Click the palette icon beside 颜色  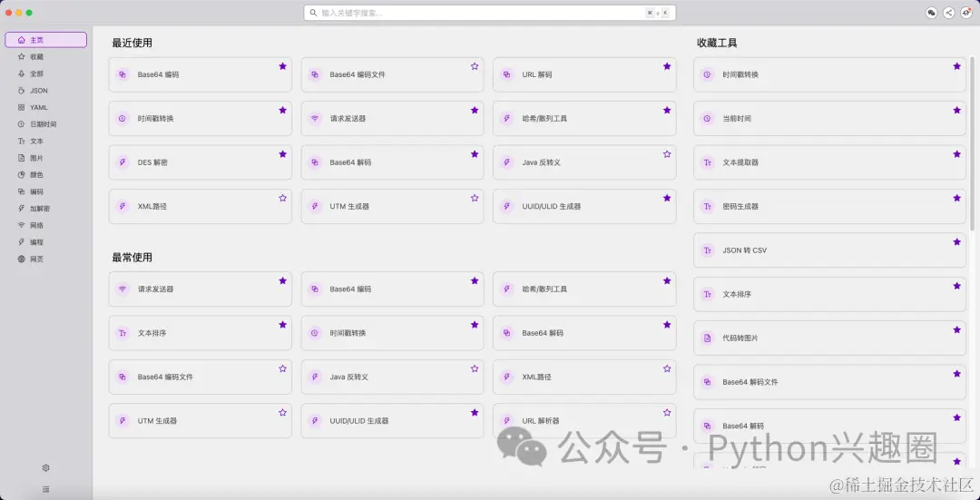[x=21, y=175]
